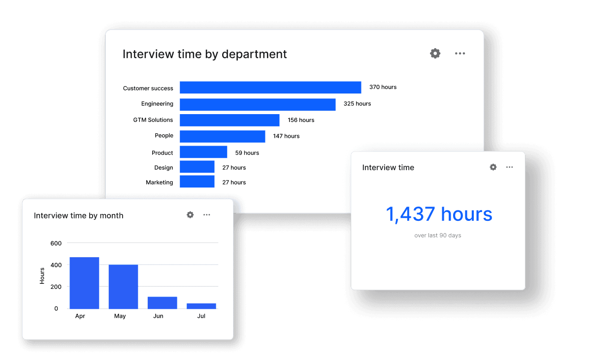
Task: Select the May bar in monthly chart
Action: (123, 287)
